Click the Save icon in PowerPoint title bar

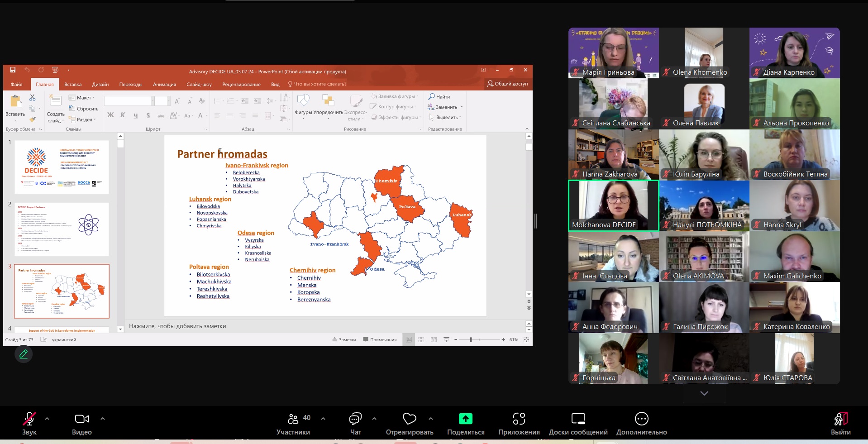click(x=13, y=70)
